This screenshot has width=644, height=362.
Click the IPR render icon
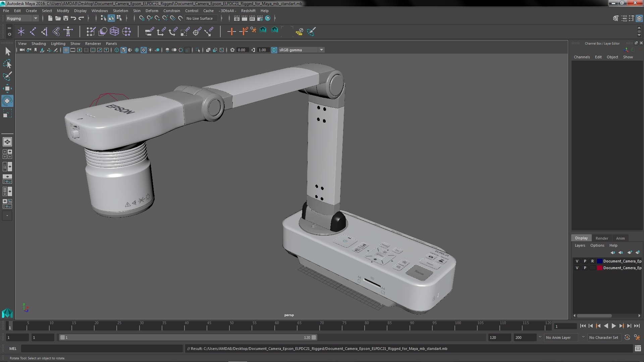[252, 18]
